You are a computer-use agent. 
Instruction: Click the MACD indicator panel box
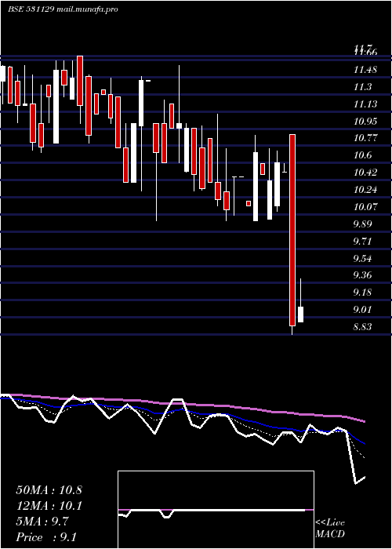click(x=216, y=510)
